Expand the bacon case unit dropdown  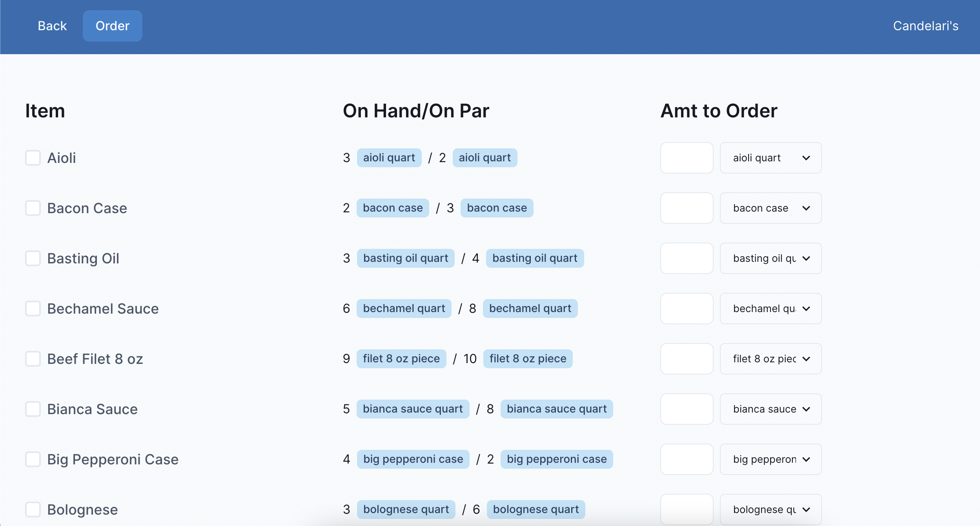(x=771, y=208)
